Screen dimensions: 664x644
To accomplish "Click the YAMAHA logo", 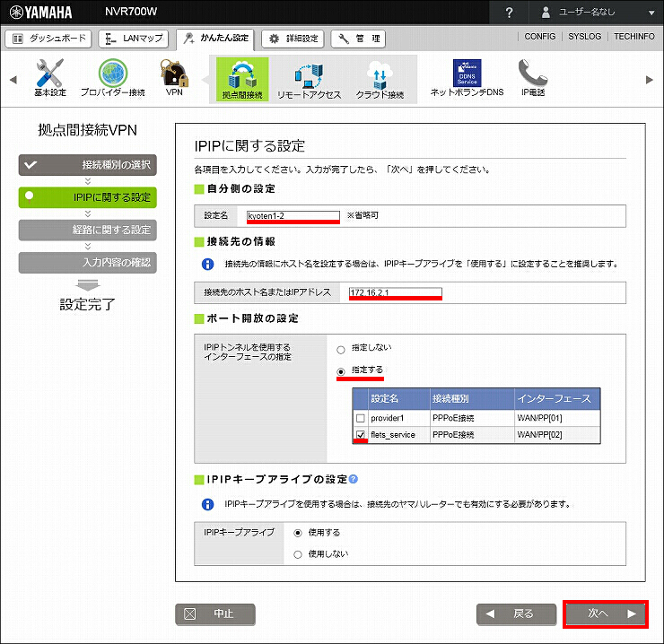I will coord(40,13).
